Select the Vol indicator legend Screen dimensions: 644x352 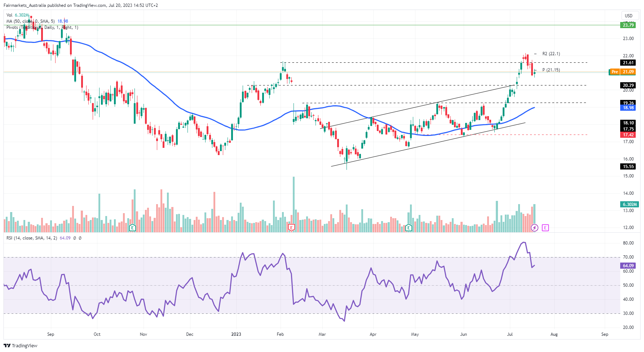(x=9, y=15)
